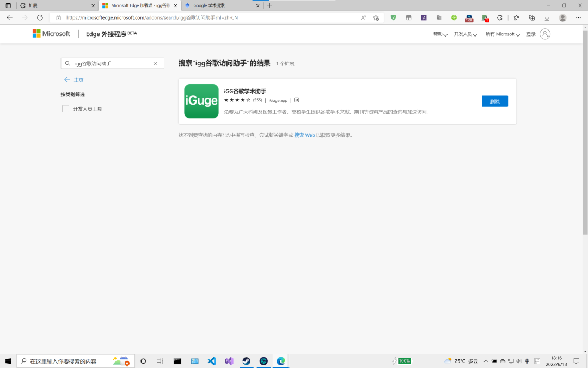Image resolution: width=588 pixels, height=368 pixels.
Task: Open the weather widget showing 25°C 多云
Action: pyautogui.click(x=461, y=361)
